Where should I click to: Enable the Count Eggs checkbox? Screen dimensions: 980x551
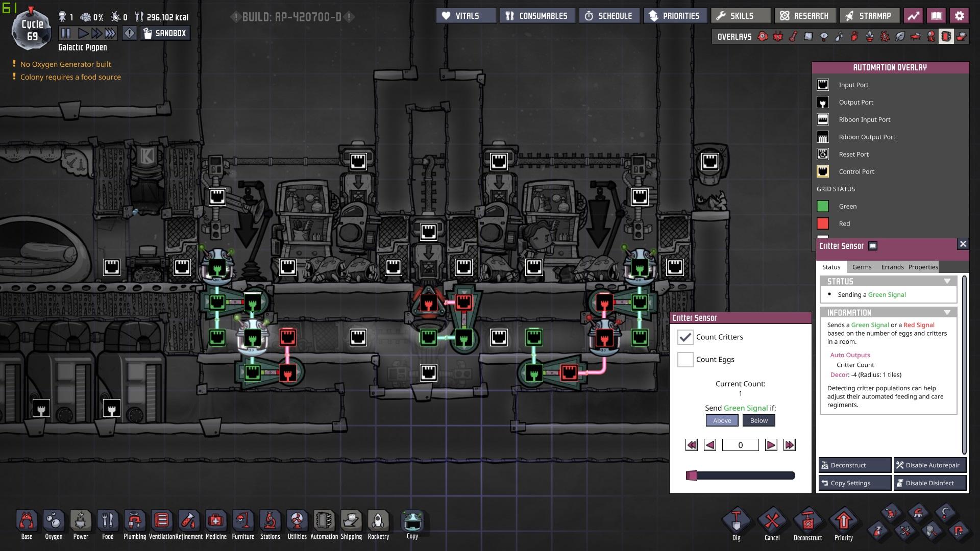point(685,360)
